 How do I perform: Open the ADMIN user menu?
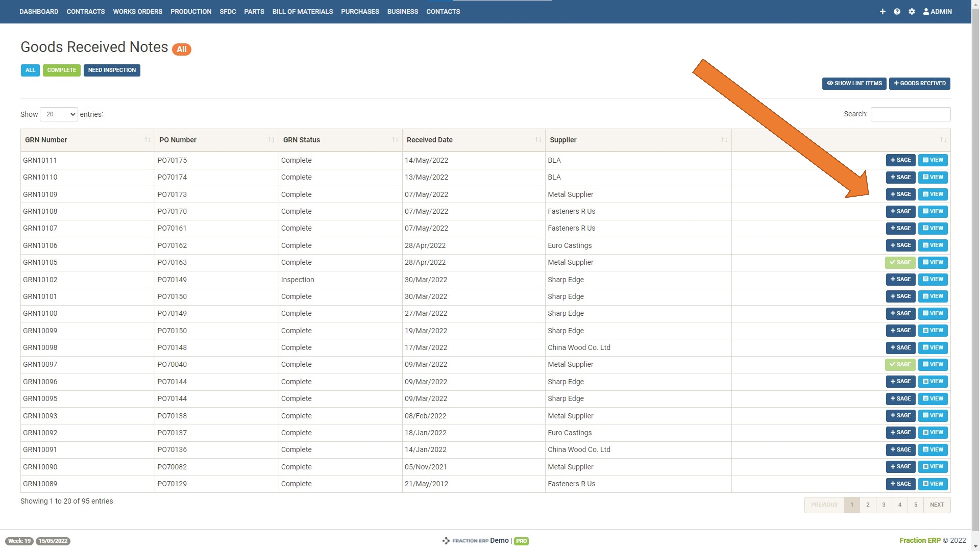click(x=937, y=11)
